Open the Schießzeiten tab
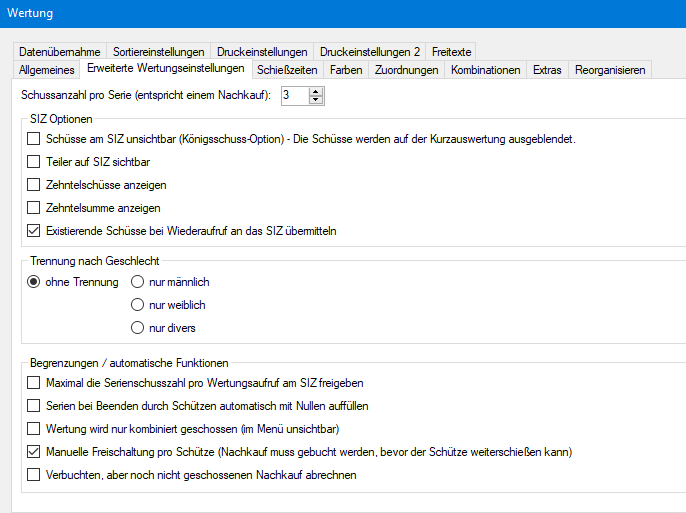Screen dimensions: 686x513 tap(287, 70)
